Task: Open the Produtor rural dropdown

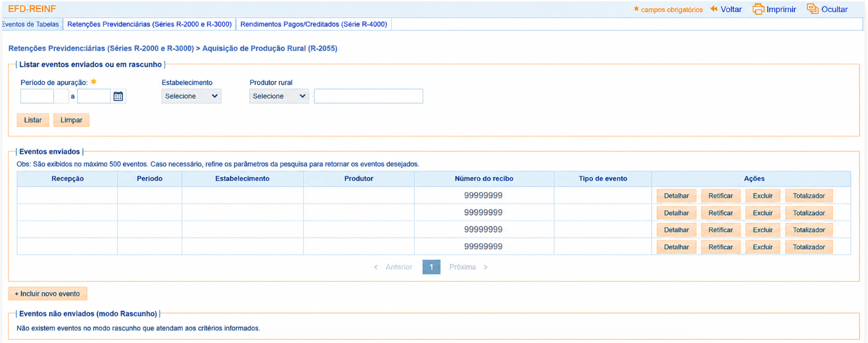Action: 279,96
